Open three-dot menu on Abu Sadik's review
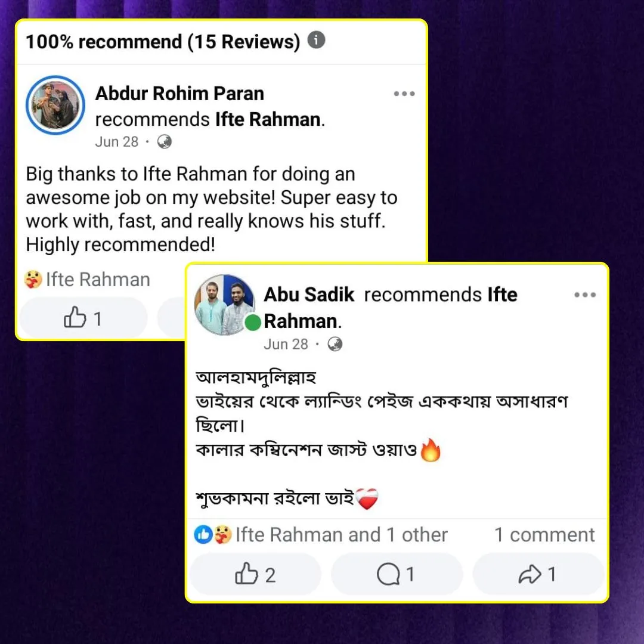The width and height of the screenshot is (644, 644). (585, 295)
